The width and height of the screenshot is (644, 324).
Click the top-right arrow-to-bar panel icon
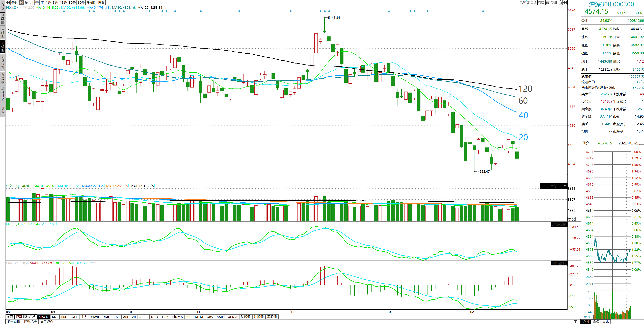point(565,3)
